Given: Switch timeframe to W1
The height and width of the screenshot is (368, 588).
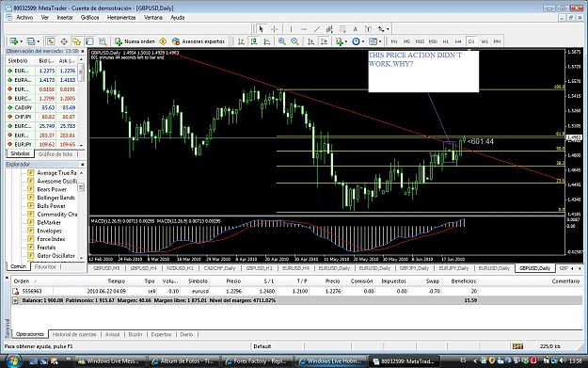Looking at the screenshot, I should (x=485, y=41).
